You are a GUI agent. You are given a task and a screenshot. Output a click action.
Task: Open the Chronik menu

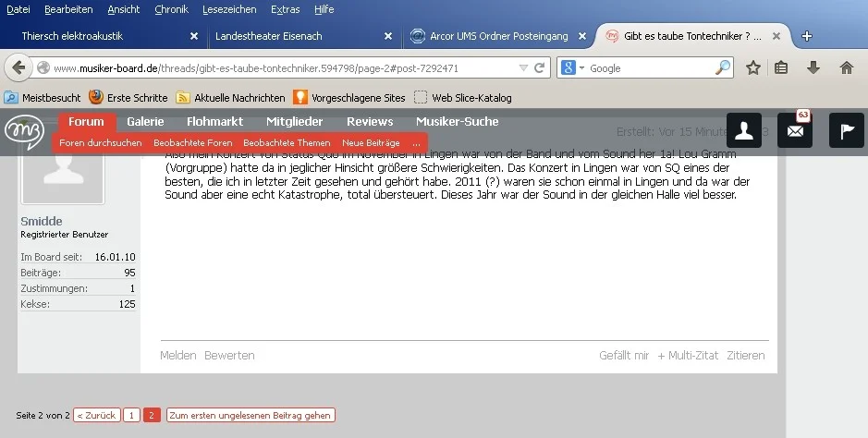tap(172, 9)
